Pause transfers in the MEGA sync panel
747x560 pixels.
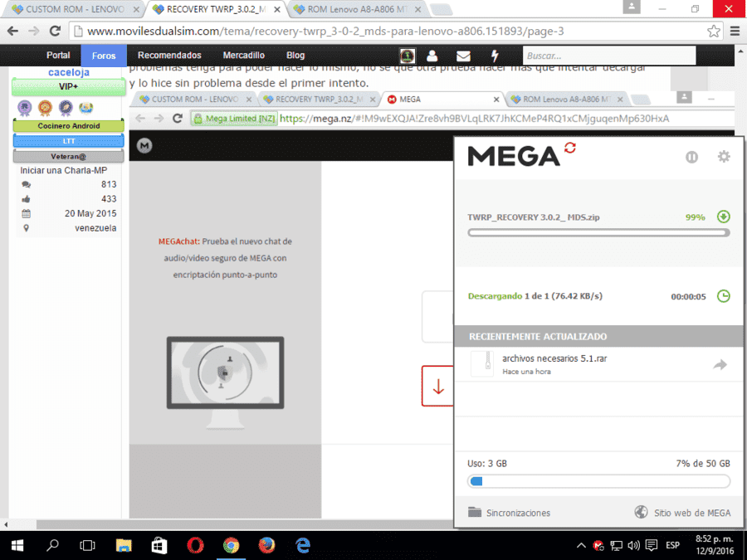(x=691, y=157)
